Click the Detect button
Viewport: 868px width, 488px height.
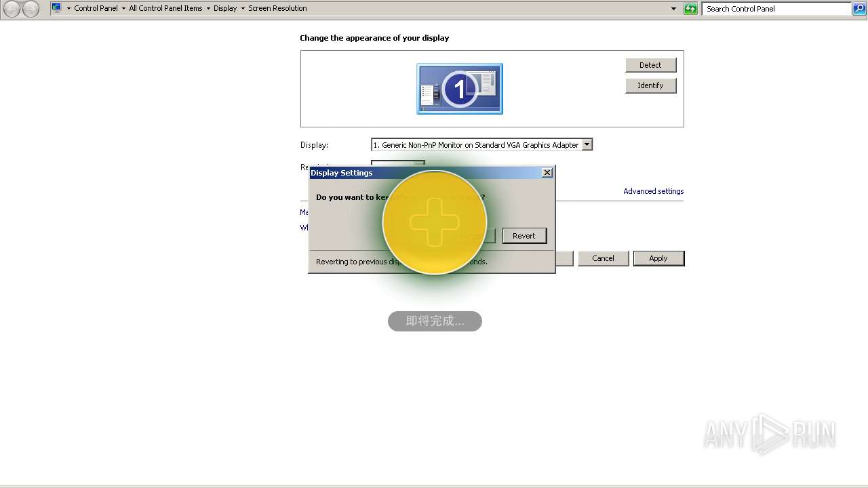(650, 65)
